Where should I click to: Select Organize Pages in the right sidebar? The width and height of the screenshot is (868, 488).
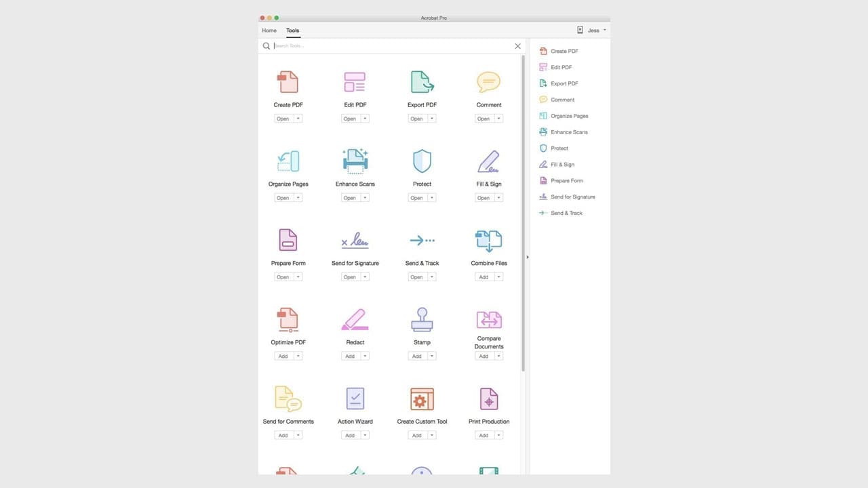[569, 116]
